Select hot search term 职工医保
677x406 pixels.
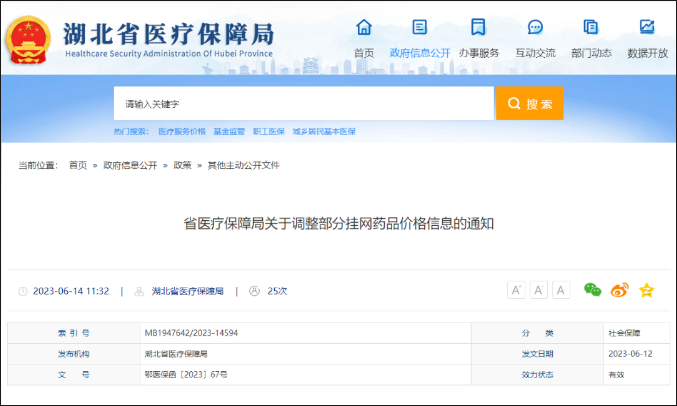(x=269, y=131)
